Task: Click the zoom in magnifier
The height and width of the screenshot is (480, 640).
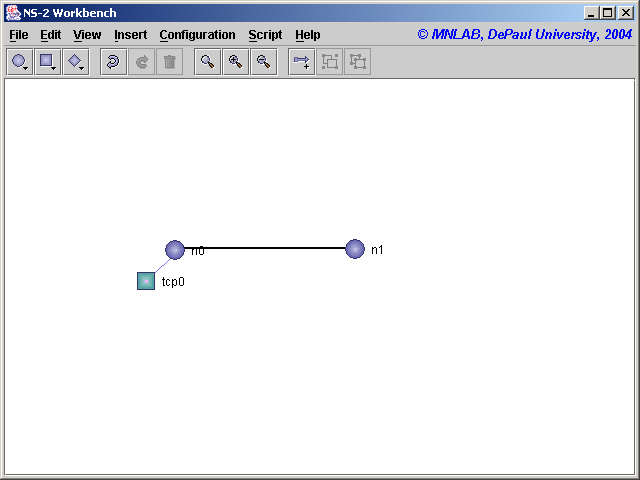Action: 236,62
